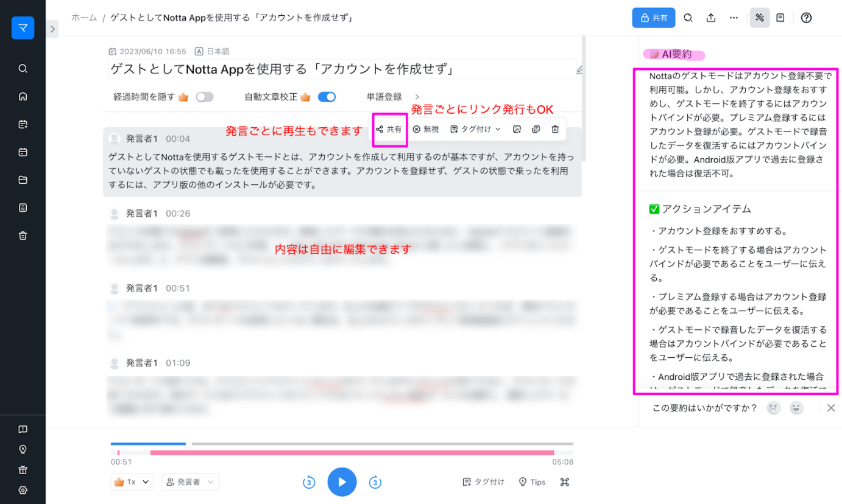The width and height of the screenshot is (842, 504).
Task: Click the image insert icon in utterance toolbar
Action: click(517, 129)
